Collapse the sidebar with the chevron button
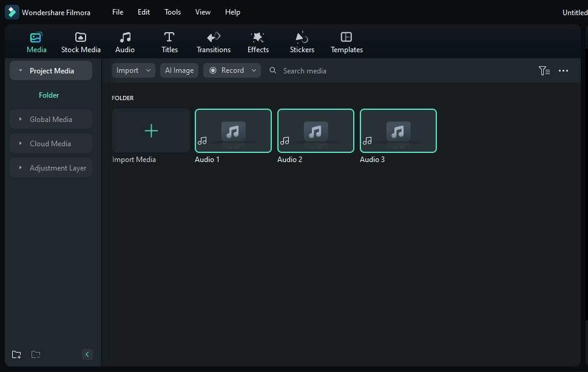Screen dimensions: 588x372 click(x=87, y=354)
